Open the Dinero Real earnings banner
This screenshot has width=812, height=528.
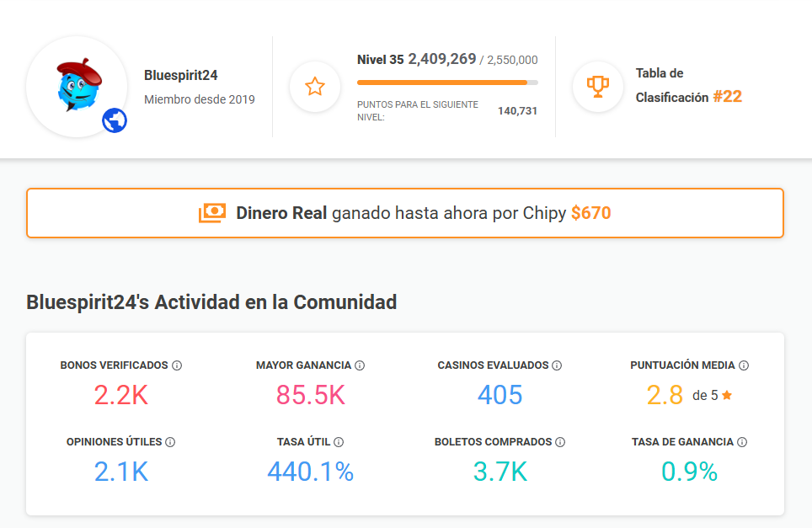coord(405,212)
